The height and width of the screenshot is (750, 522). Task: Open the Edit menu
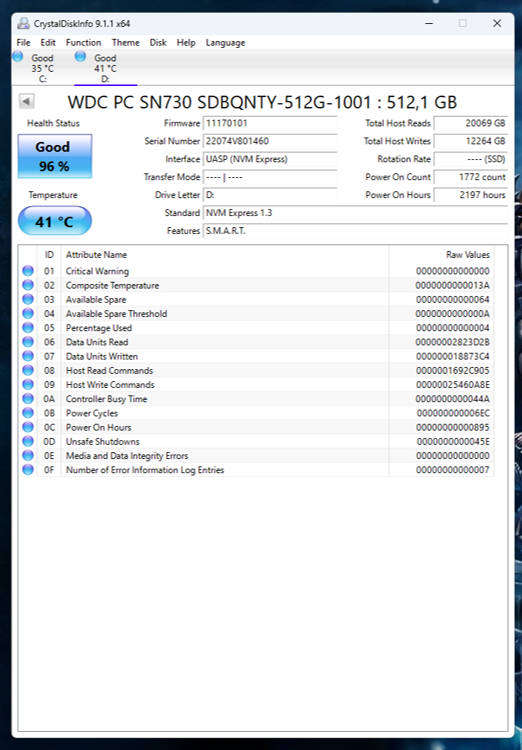pyautogui.click(x=48, y=43)
